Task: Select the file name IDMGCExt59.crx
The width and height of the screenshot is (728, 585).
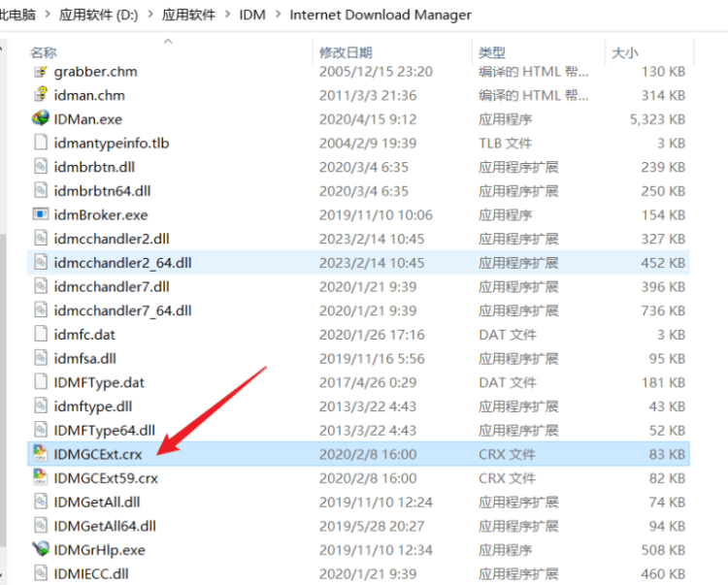Action: (106, 478)
